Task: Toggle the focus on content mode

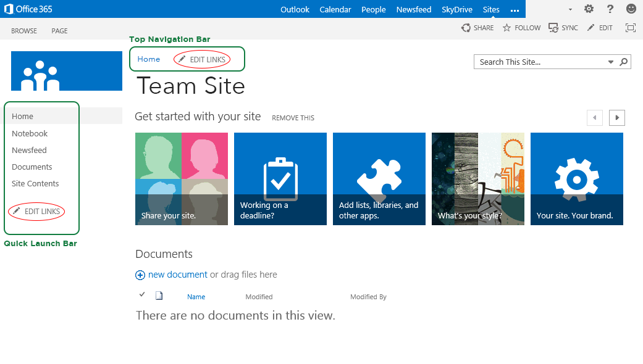Action: tap(630, 27)
